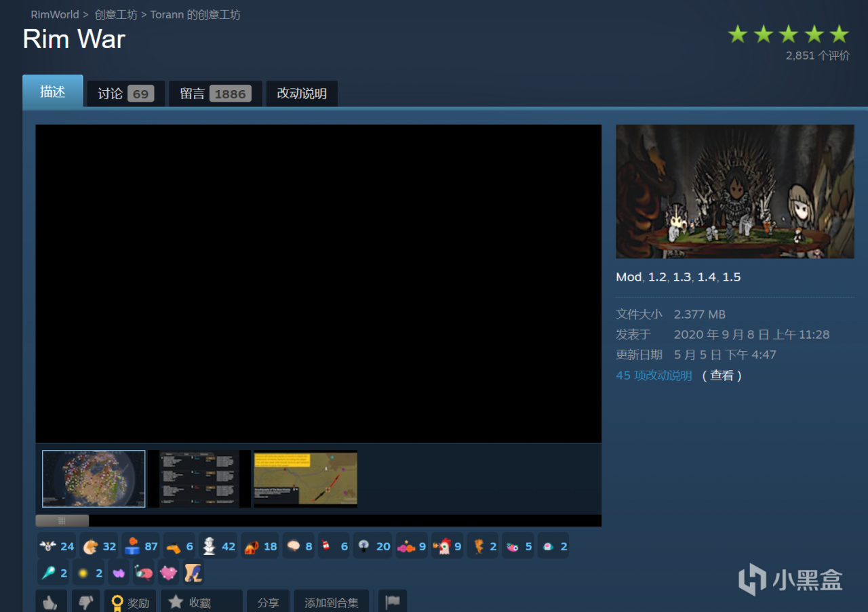Select the dark settings list screenshot thumbnail
The width and height of the screenshot is (868, 612).
pos(199,478)
